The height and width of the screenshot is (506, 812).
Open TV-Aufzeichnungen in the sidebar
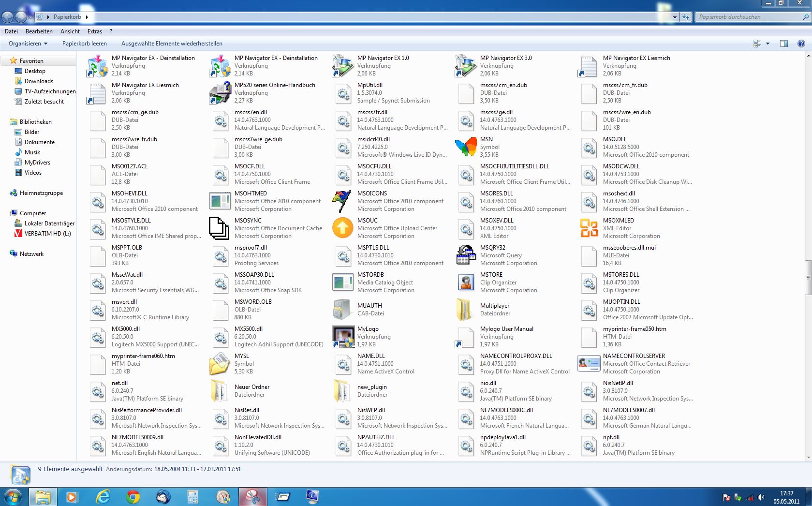(x=50, y=91)
